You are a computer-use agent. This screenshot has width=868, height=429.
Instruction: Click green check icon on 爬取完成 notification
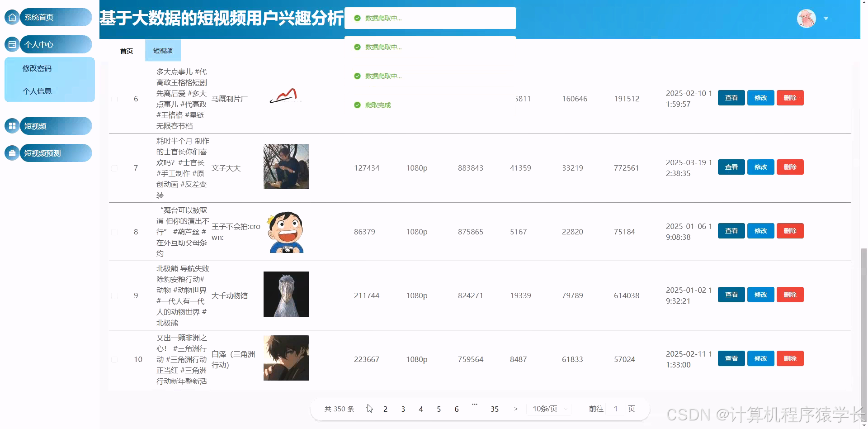[x=357, y=105]
